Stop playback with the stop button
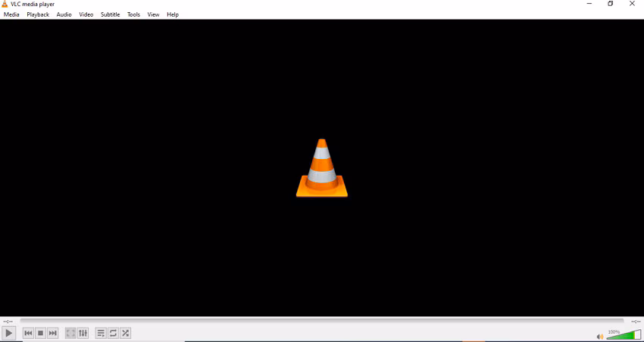644x342 pixels. (40, 334)
